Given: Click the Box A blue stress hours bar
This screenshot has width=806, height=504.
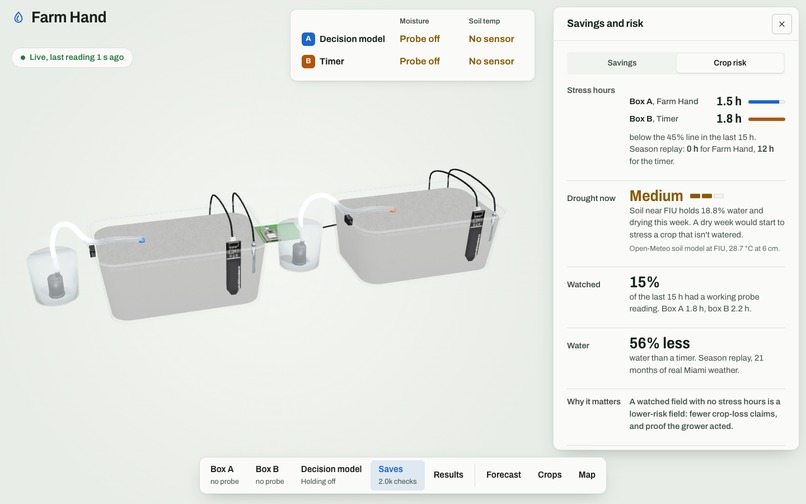Looking at the screenshot, I should tap(764, 102).
